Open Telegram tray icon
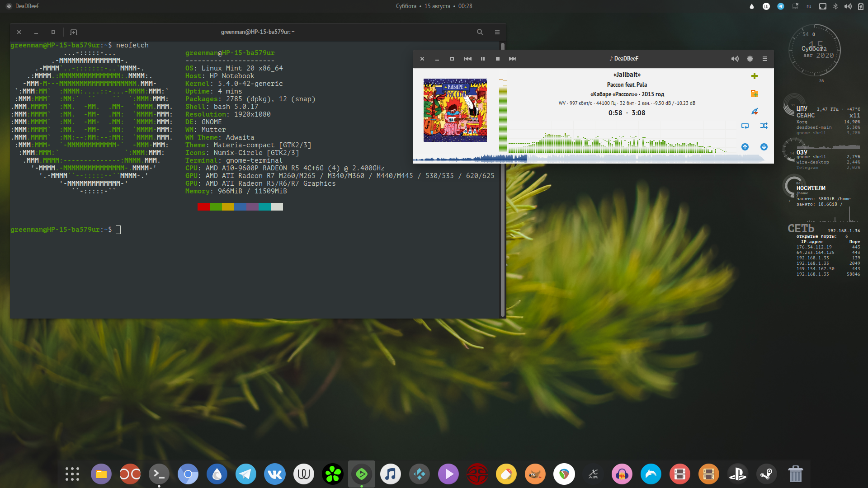Screen dimensions: 868x488 (781, 6)
